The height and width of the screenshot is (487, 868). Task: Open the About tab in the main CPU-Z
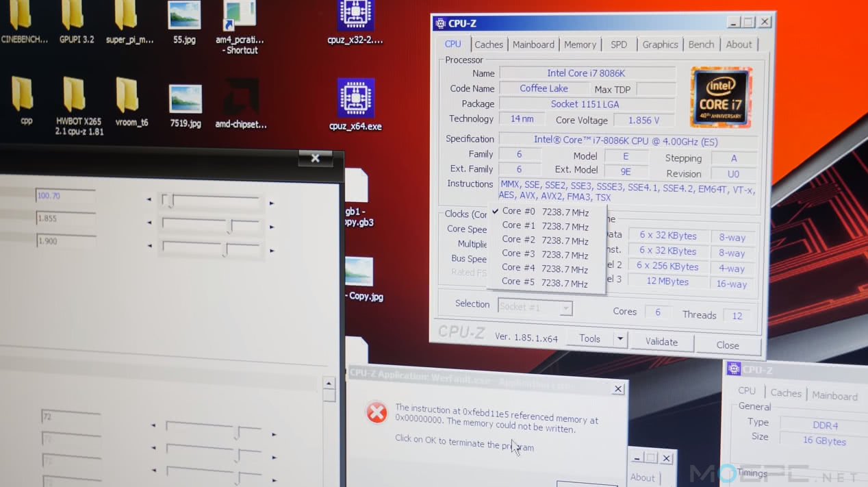pyautogui.click(x=739, y=45)
